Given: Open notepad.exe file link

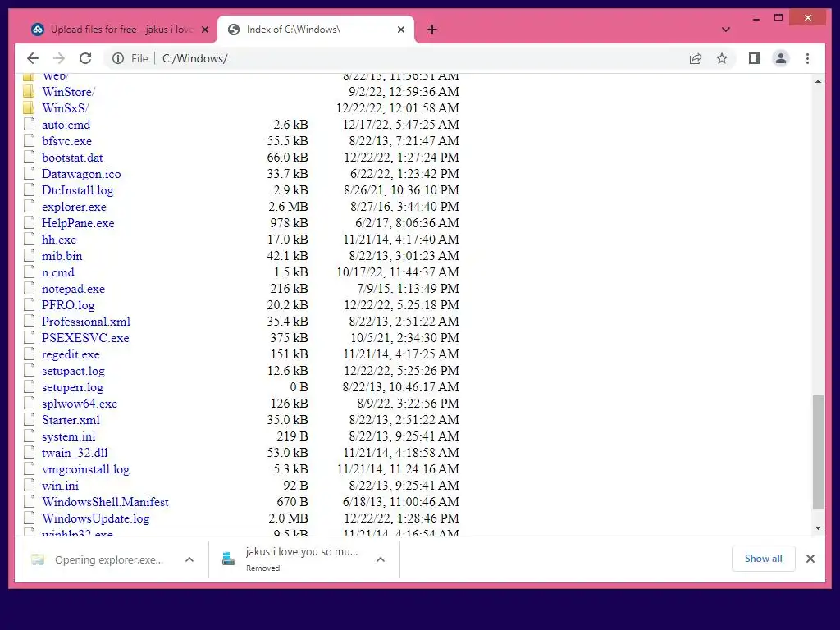Looking at the screenshot, I should pyautogui.click(x=73, y=289).
